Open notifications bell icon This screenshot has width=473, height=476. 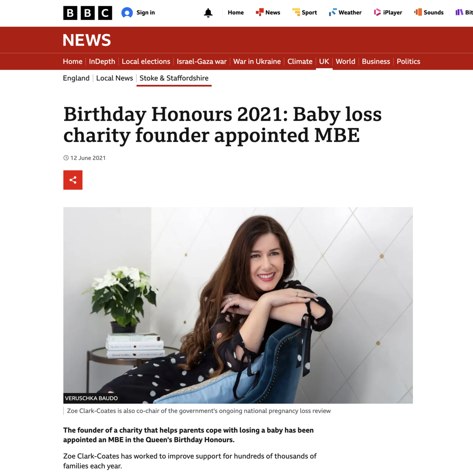pos(208,13)
